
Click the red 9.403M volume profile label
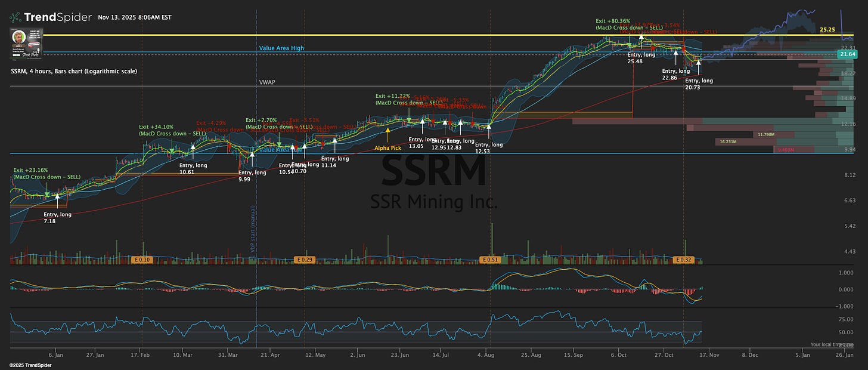point(787,150)
